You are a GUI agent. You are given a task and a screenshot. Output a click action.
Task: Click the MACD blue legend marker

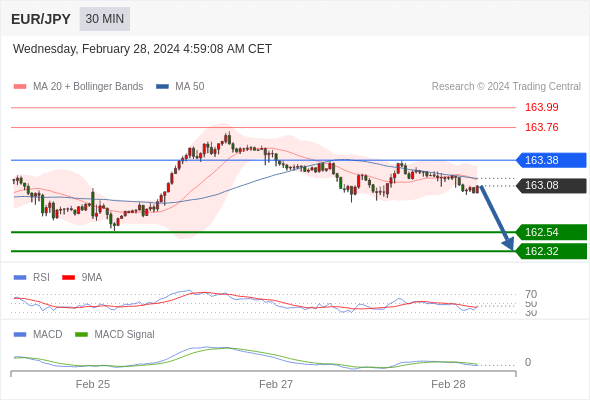[x=20, y=335]
